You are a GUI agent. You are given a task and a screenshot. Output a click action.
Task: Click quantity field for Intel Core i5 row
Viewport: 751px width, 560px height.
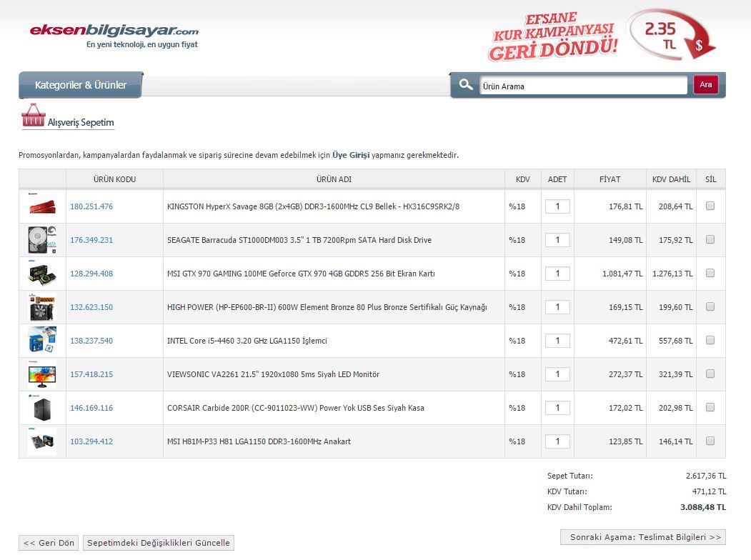[557, 340]
